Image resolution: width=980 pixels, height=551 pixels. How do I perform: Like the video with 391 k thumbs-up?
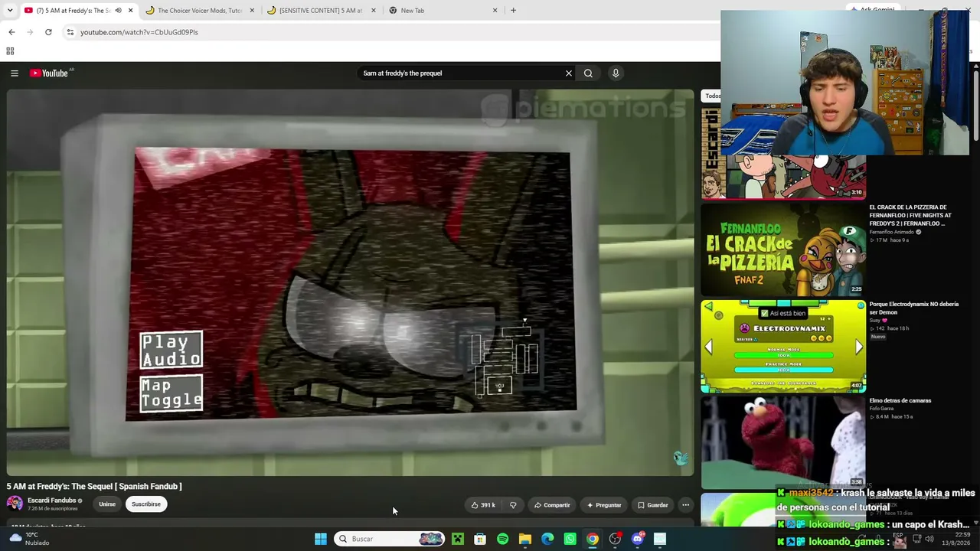click(483, 505)
